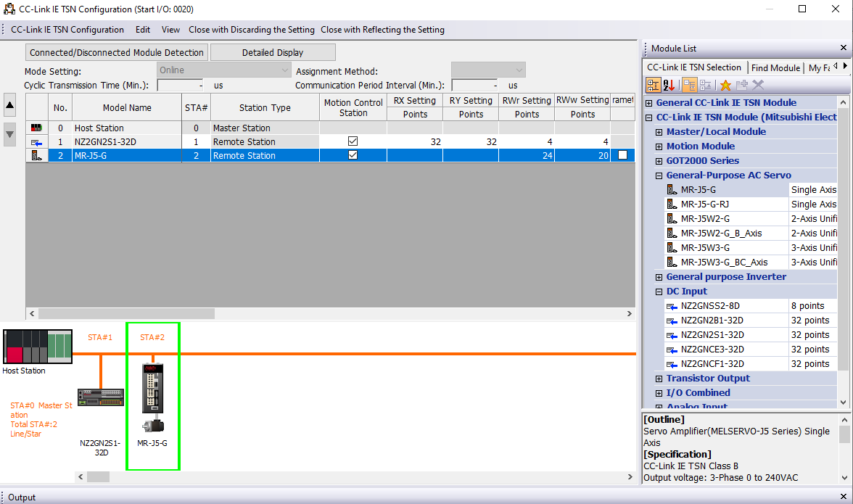Open the Edit menu
The image size is (853, 504).
pyautogui.click(x=143, y=30)
